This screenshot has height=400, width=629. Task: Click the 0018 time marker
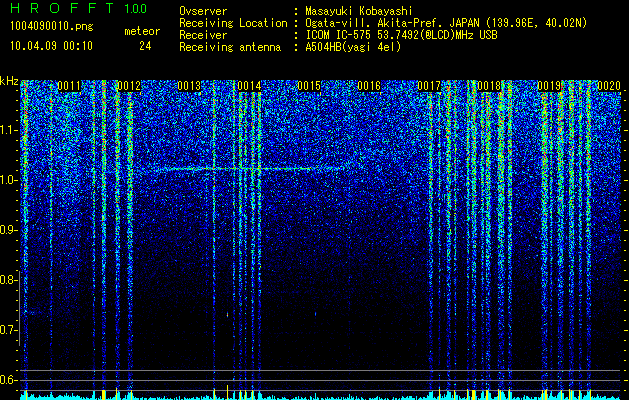coord(489,86)
